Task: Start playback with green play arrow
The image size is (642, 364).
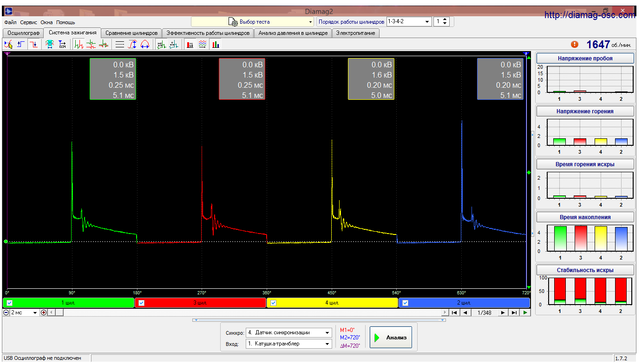Action: pos(525,312)
